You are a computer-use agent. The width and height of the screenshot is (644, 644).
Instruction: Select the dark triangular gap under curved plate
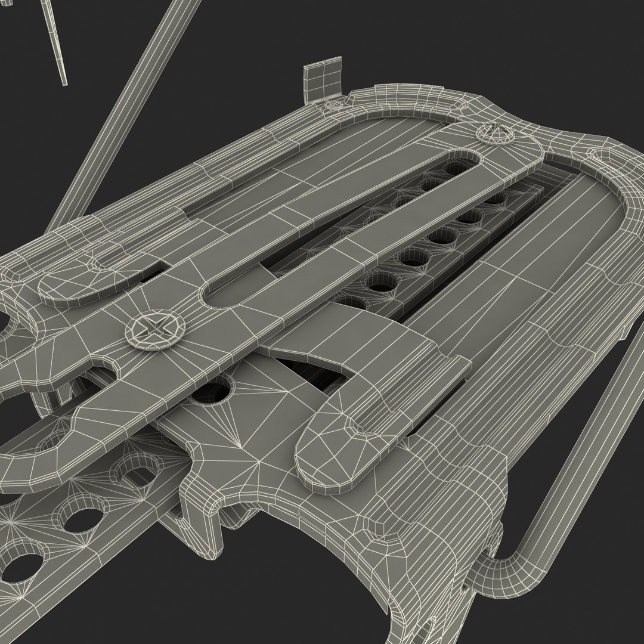point(313,370)
